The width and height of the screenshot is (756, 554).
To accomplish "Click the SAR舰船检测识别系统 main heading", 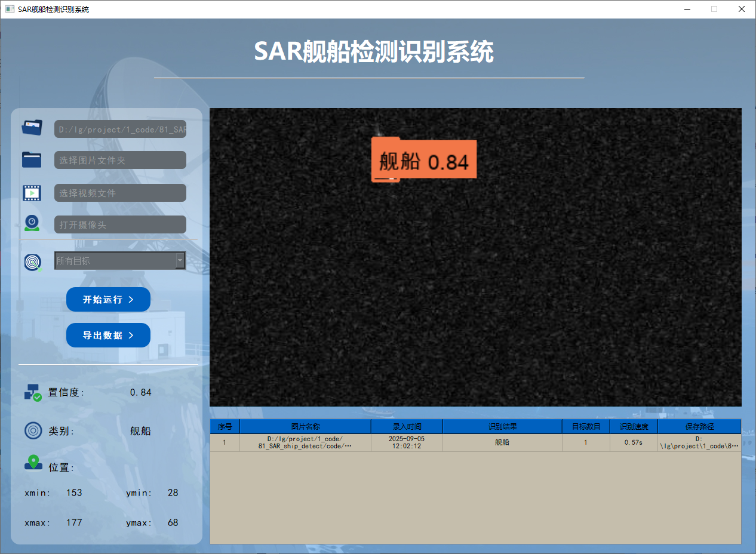I will [374, 52].
